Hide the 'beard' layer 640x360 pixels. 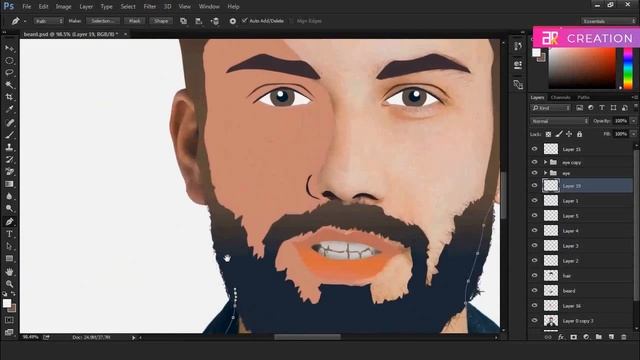pyautogui.click(x=534, y=291)
